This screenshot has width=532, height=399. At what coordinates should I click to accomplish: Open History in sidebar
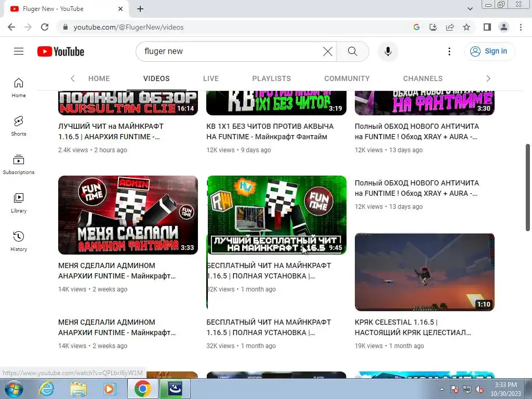19,241
